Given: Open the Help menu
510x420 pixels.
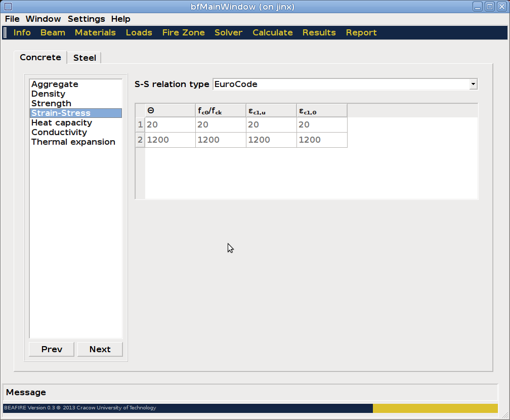Looking at the screenshot, I should click(121, 19).
